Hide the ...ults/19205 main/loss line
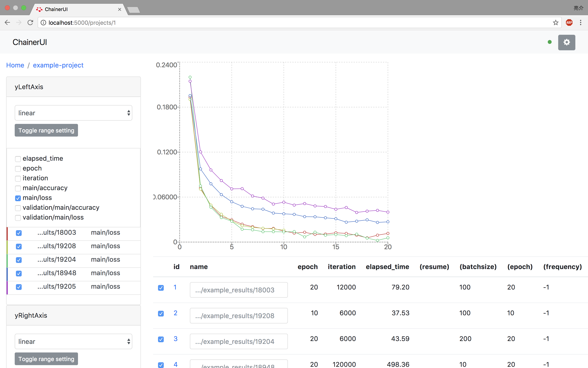Image resolution: width=588 pixels, height=368 pixels. 19,287
